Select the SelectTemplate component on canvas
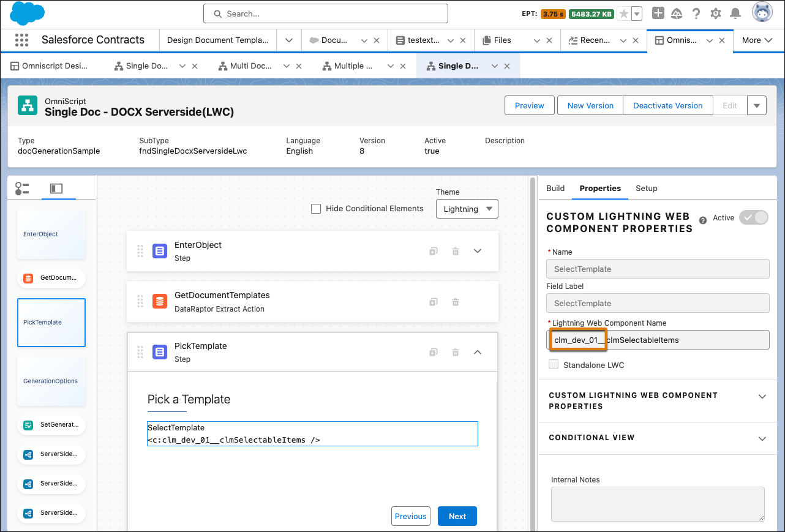 (312, 433)
